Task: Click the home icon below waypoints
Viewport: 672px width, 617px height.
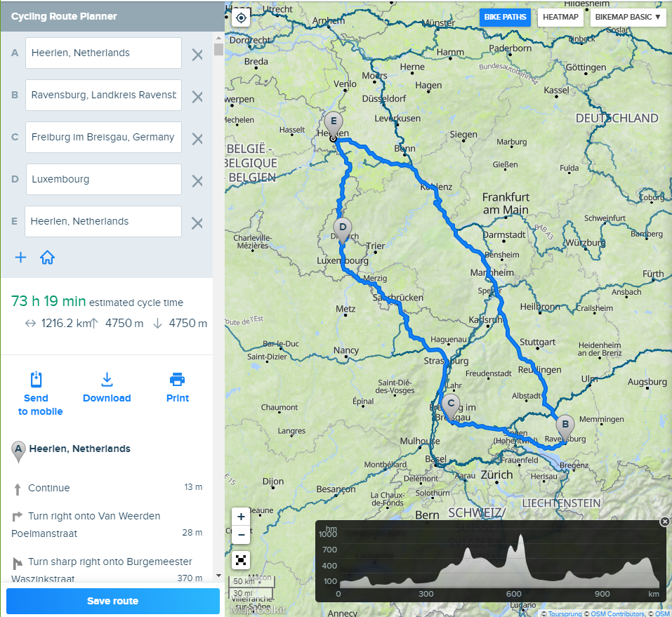Action: pyautogui.click(x=47, y=258)
